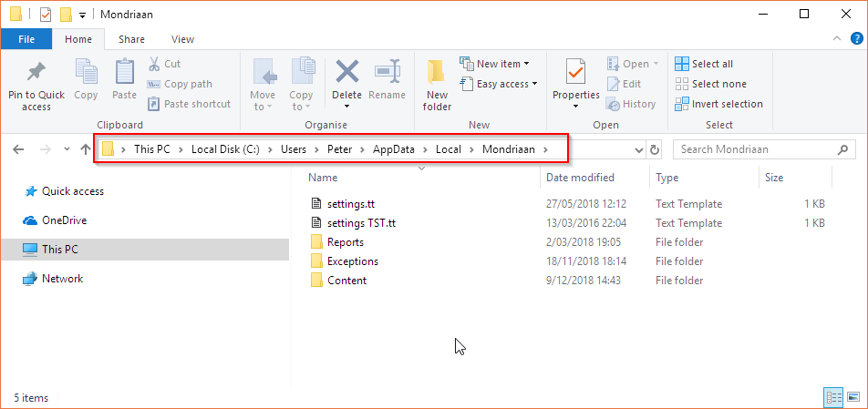Click Invert selection in ribbon

pos(718,104)
